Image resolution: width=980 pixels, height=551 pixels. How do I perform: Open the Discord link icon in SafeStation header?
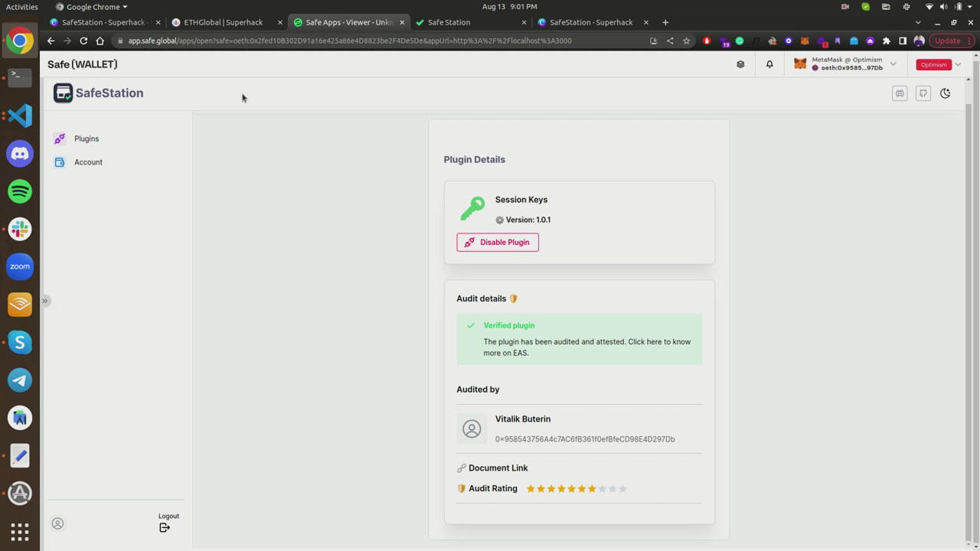coord(900,93)
